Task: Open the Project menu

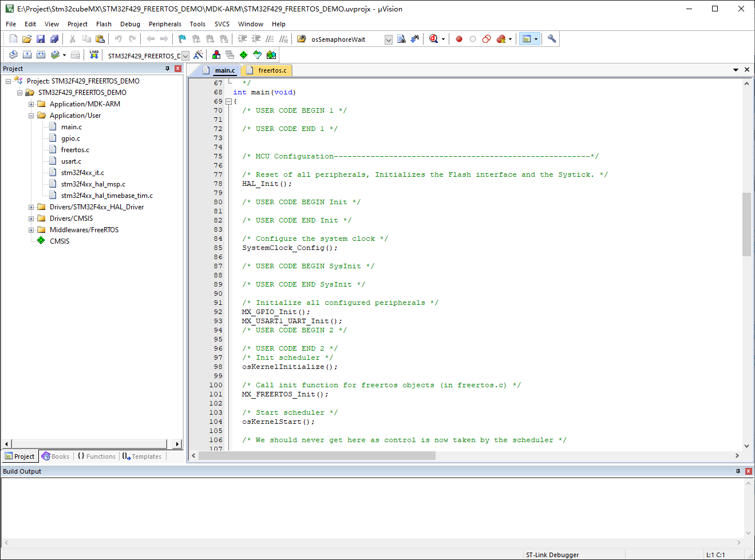Action: [77, 24]
